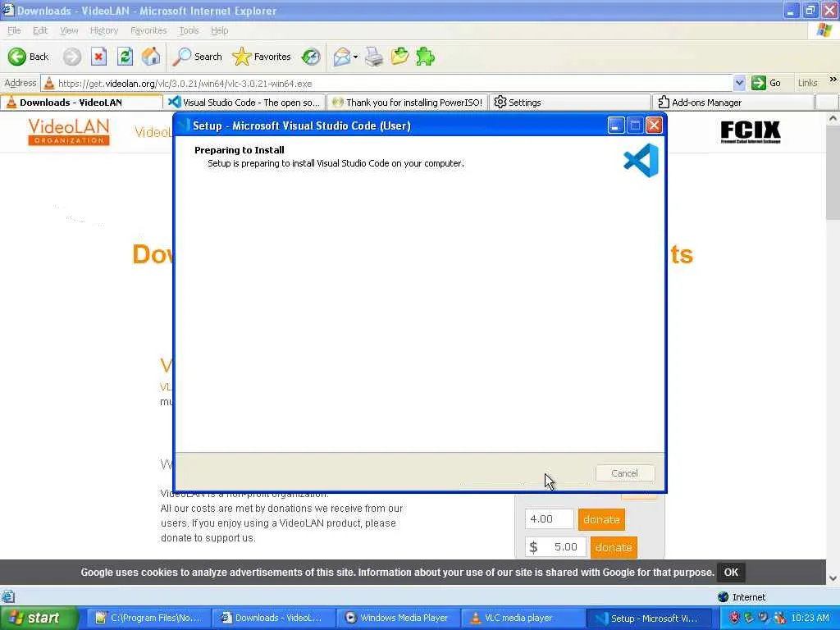This screenshot has width=840, height=630.
Task: Open the Mail envelope toolbar icon
Action: (x=342, y=57)
